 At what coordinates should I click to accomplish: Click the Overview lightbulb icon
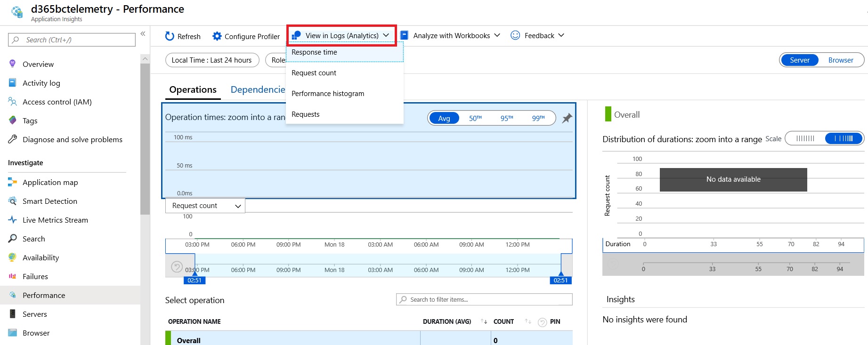(x=12, y=64)
